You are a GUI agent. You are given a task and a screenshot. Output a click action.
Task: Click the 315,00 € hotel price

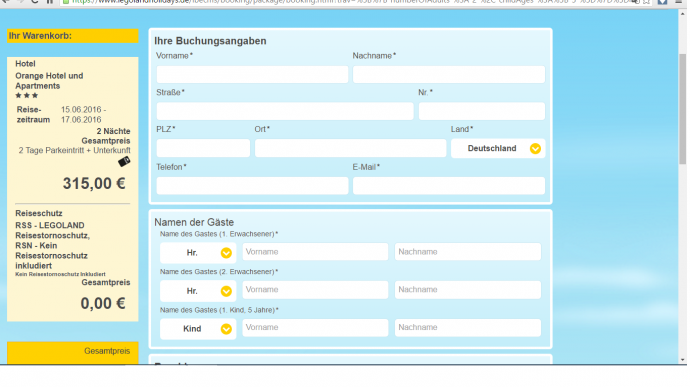pos(94,184)
